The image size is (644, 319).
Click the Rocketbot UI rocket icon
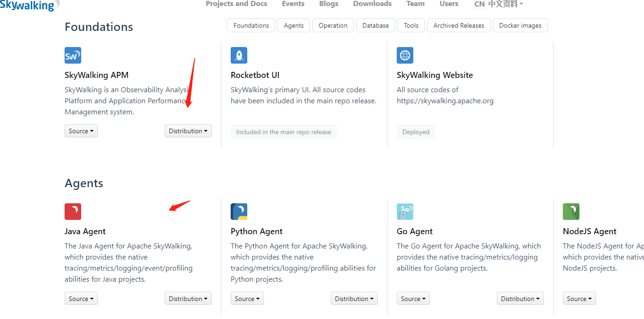tap(239, 55)
